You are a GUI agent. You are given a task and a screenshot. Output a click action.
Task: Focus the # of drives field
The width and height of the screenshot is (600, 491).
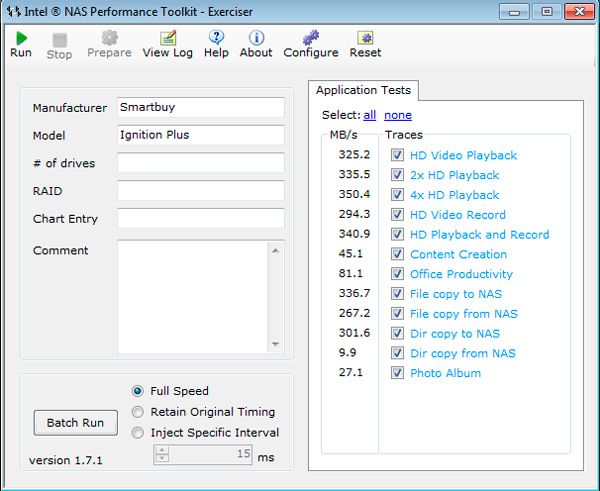201,163
